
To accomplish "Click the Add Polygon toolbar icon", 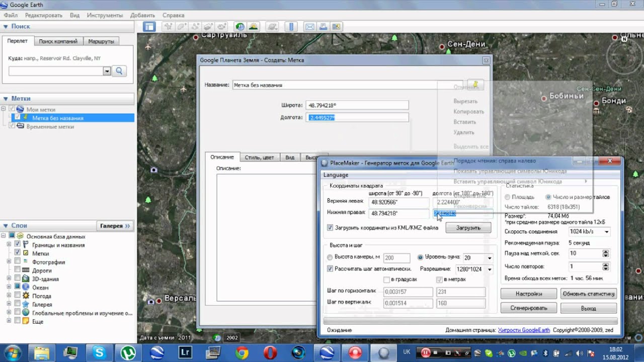I will [181, 27].
